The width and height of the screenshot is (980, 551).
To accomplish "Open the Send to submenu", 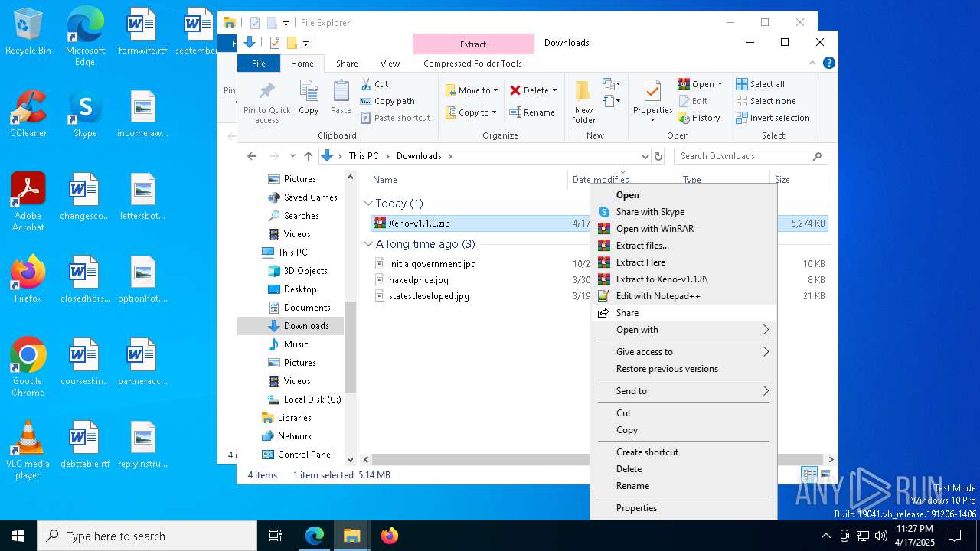I will pos(683,391).
